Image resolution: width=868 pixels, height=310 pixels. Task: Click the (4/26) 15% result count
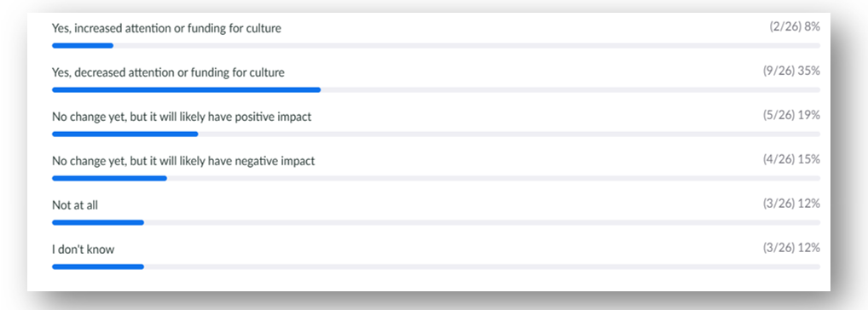[x=791, y=159]
